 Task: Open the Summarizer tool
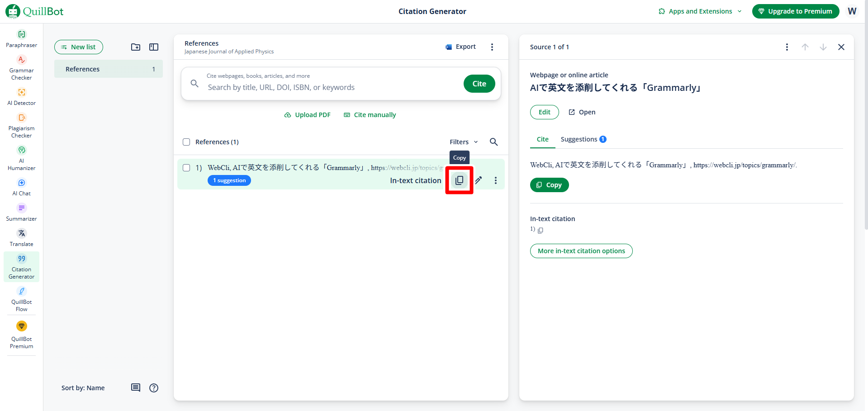21,213
